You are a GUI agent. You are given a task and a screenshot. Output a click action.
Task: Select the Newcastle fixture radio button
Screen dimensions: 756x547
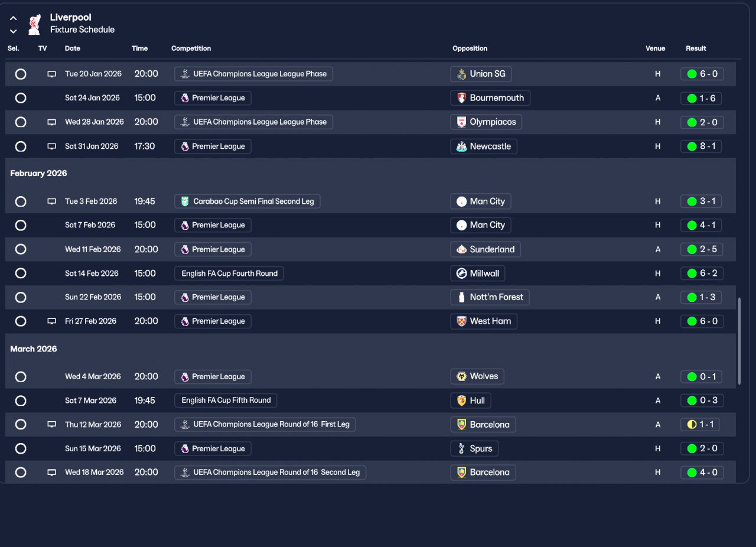[x=21, y=146]
